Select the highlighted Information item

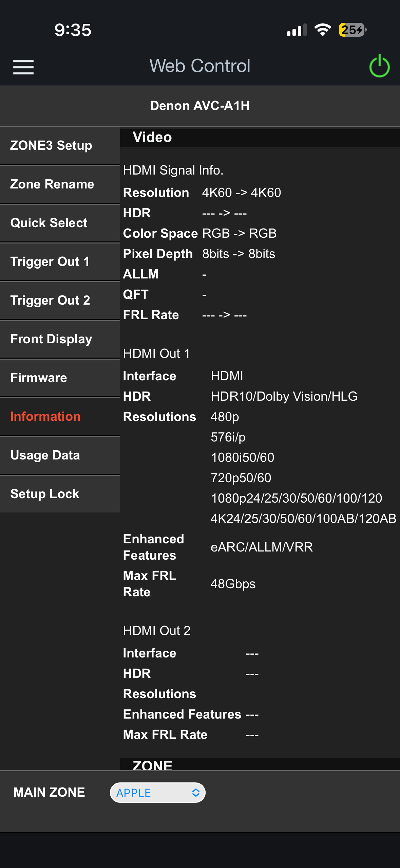[60, 417]
